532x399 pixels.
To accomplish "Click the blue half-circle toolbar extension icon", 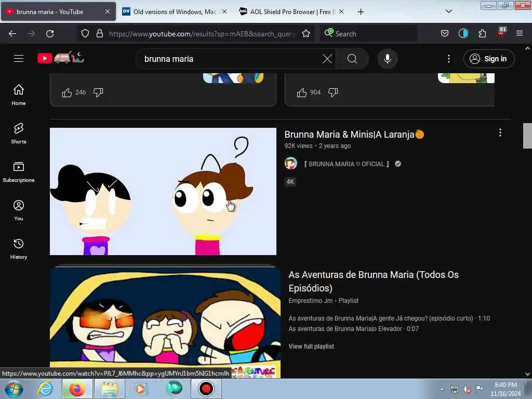I will coord(463,33).
